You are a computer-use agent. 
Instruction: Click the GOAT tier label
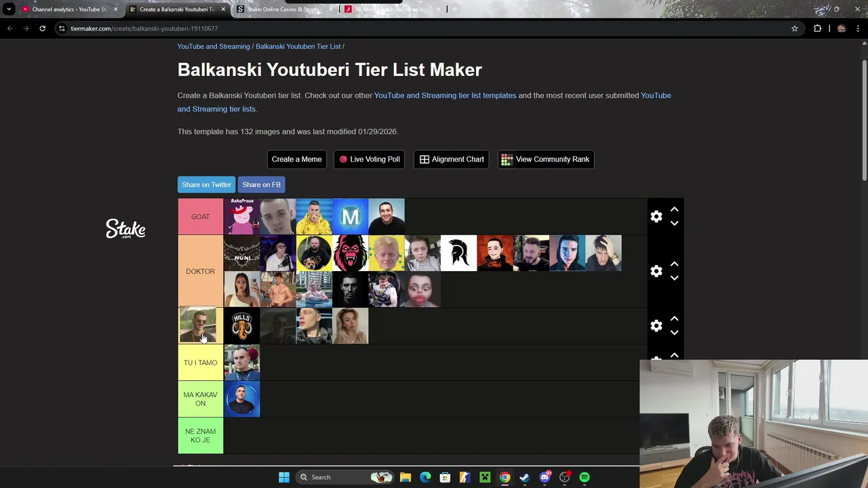coord(200,217)
